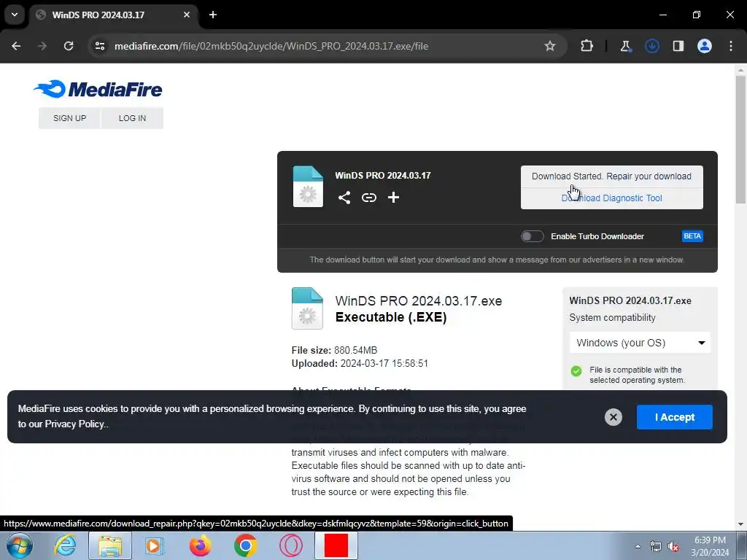Enable Turbo Downloader toggle

pyautogui.click(x=532, y=236)
